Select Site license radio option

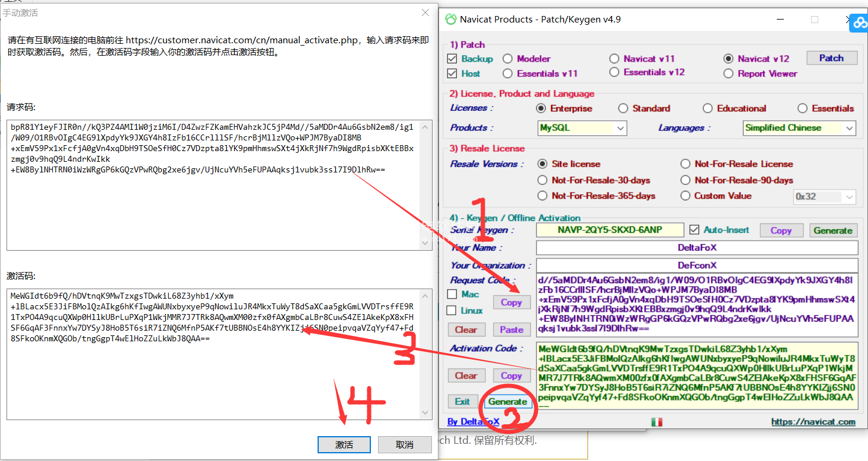tap(542, 164)
